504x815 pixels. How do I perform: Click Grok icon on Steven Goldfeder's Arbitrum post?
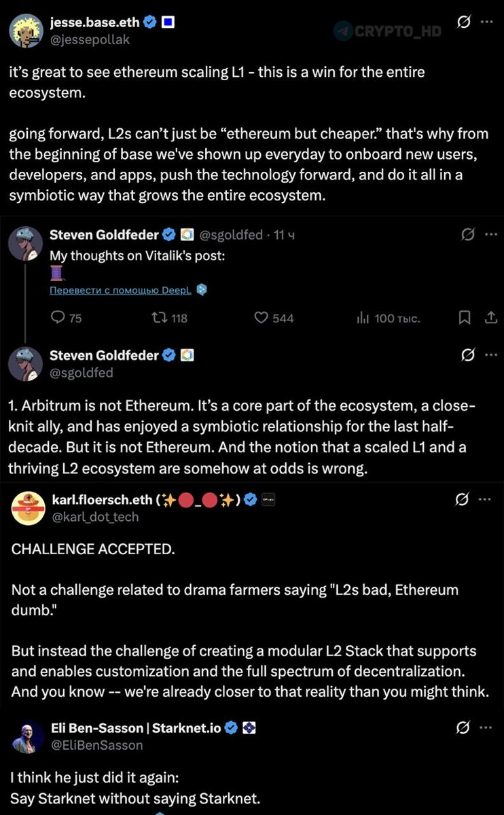coord(467,355)
